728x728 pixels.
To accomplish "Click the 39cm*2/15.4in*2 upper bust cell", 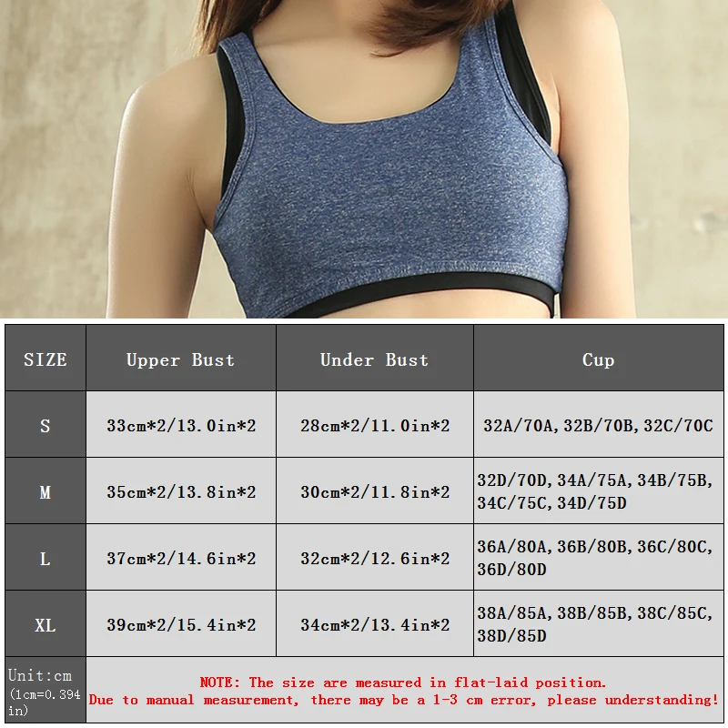I will tap(181, 623).
